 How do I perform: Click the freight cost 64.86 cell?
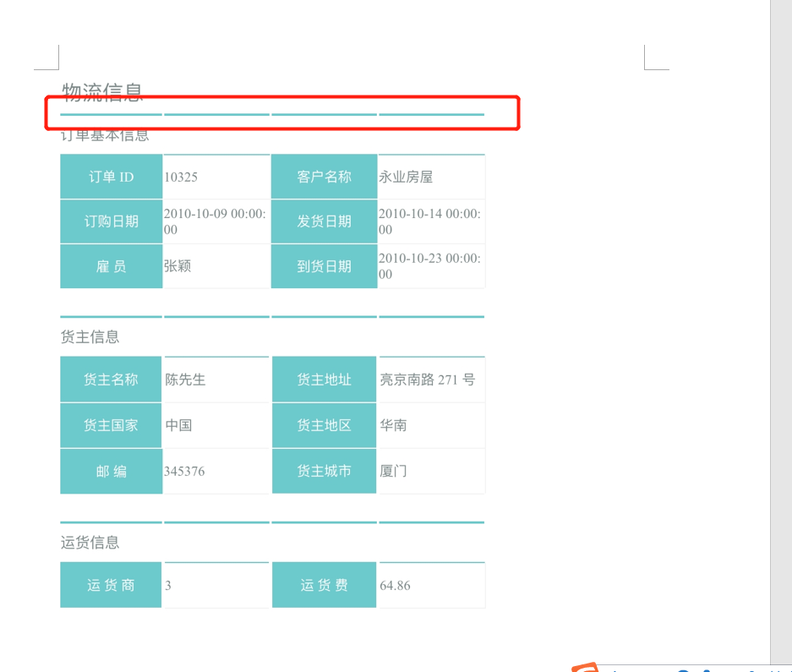click(431, 585)
